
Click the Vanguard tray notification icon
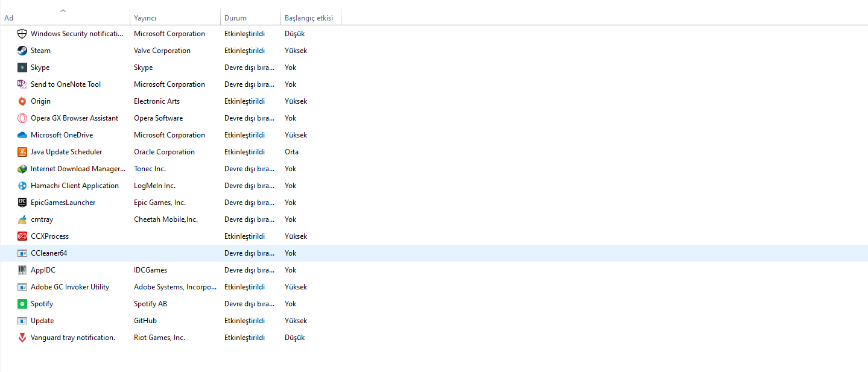22,338
